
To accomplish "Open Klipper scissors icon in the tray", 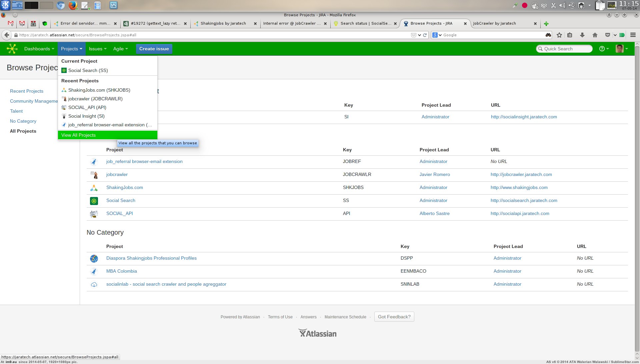I will (553, 5).
